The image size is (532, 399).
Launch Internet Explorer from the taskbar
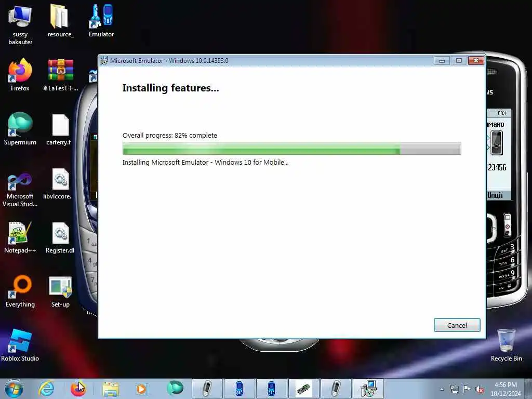pos(46,389)
